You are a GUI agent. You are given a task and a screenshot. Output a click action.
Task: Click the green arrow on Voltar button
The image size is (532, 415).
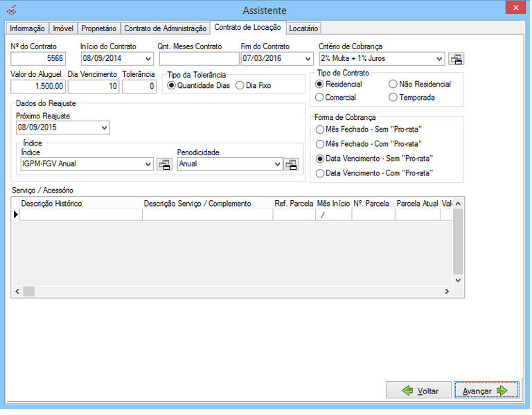point(408,391)
